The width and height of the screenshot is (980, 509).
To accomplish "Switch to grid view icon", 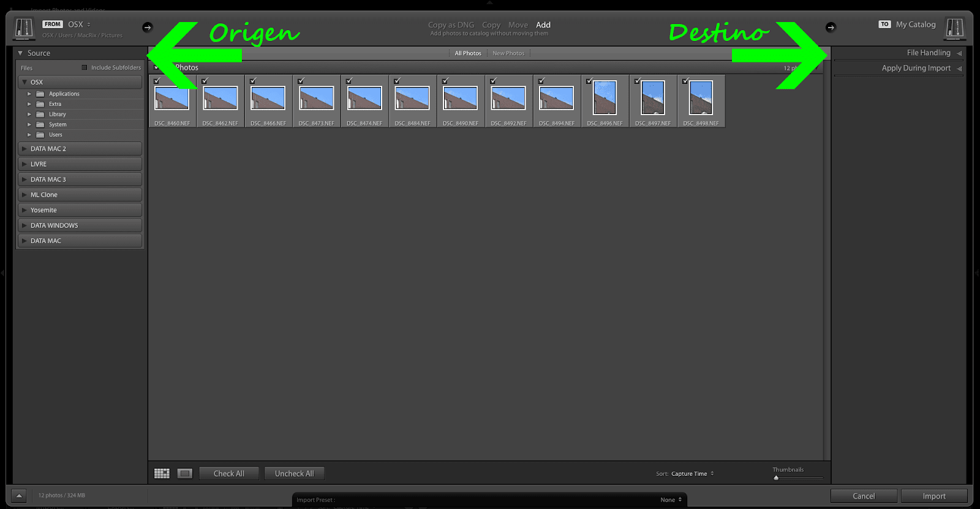I will click(162, 473).
